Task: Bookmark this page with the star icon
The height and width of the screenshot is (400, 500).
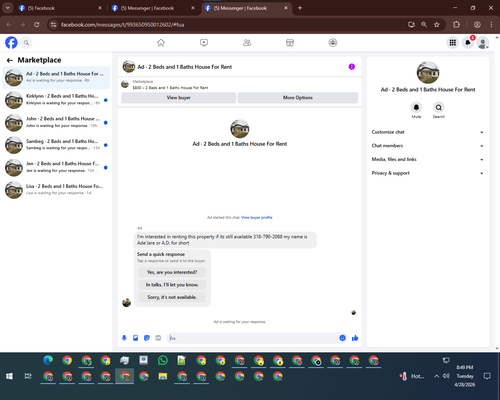Action: [x=437, y=25]
